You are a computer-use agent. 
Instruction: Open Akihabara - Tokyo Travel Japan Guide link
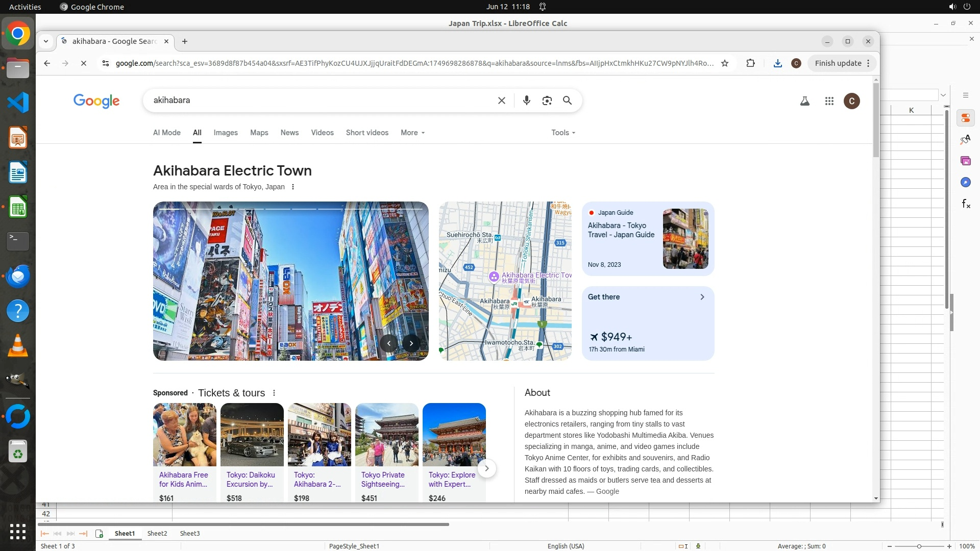(621, 230)
